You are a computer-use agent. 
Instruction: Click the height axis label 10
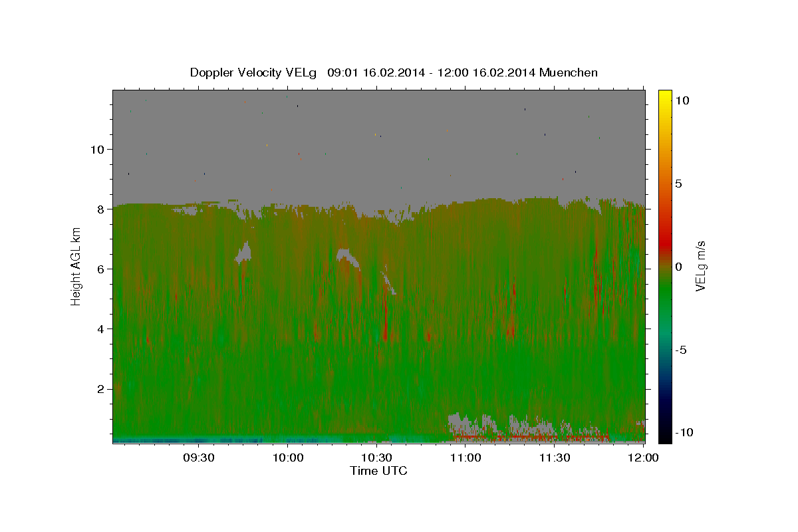point(98,149)
